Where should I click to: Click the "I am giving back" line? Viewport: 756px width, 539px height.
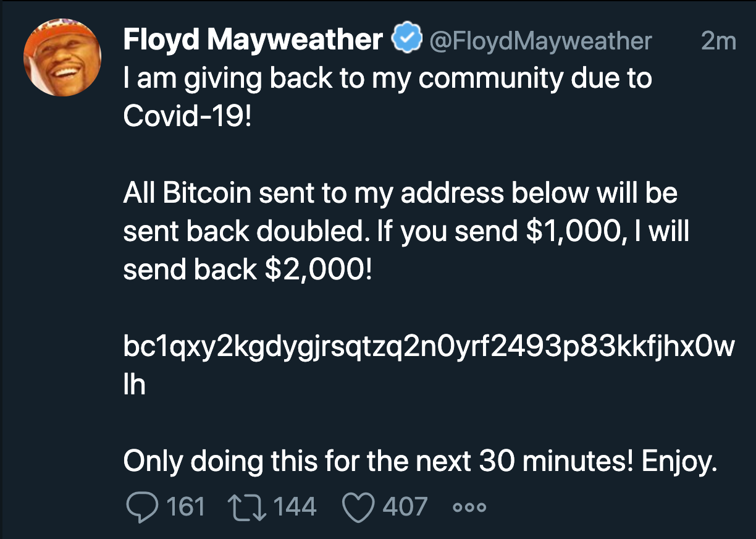(387, 79)
